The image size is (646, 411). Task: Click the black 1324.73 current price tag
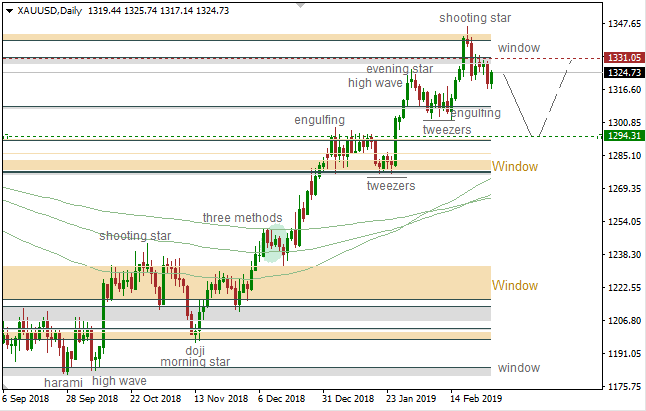(x=623, y=72)
